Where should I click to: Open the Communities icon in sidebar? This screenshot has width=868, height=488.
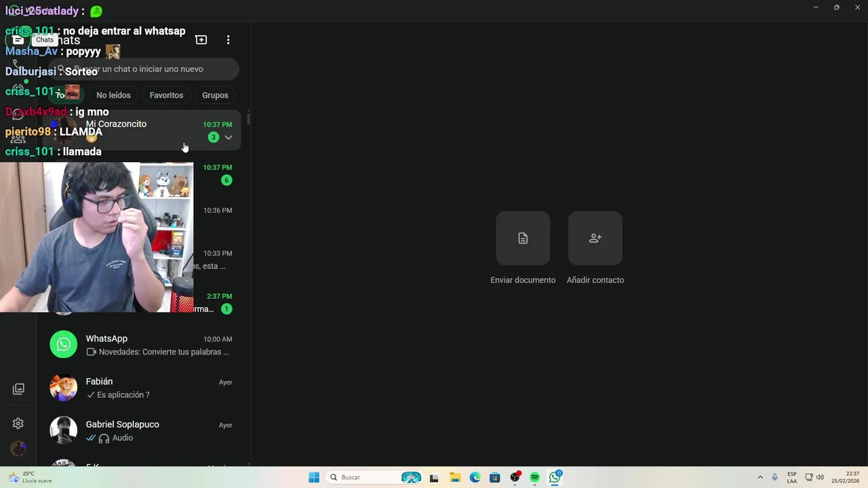coord(18,138)
